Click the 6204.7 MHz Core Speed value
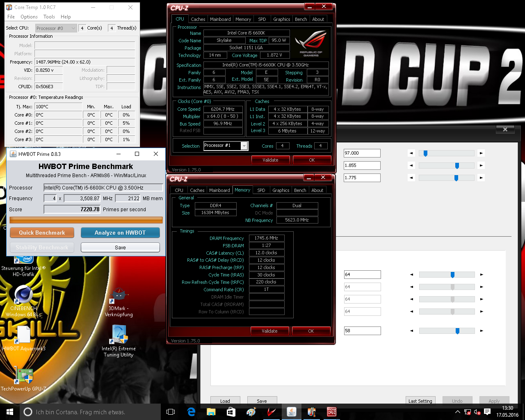The image size is (525, 420). click(x=223, y=109)
